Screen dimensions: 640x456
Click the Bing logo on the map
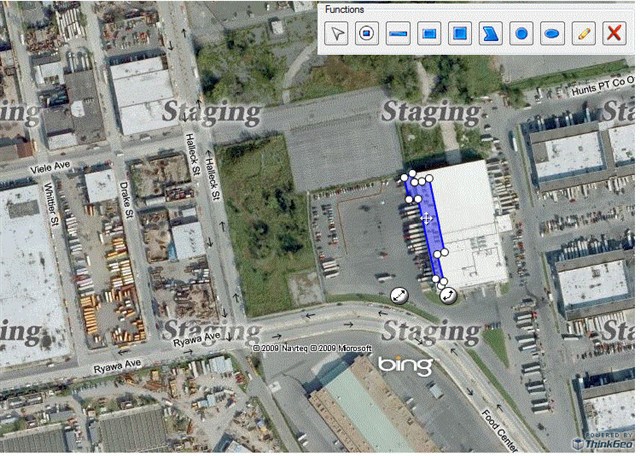tap(405, 365)
